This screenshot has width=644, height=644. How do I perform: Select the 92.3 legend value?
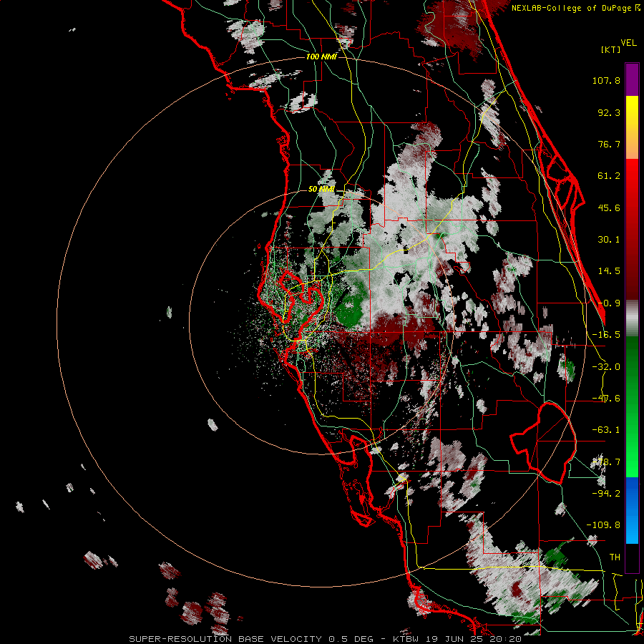tap(609, 112)
